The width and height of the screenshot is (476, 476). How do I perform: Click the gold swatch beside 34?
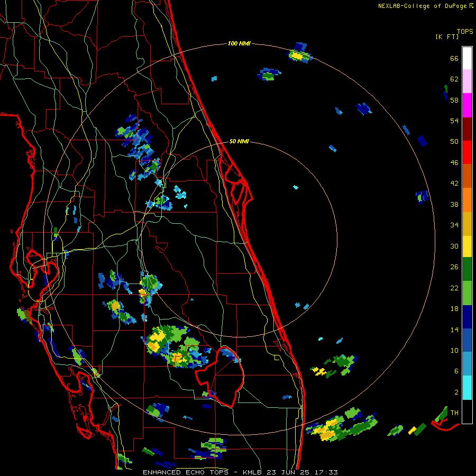467,224
